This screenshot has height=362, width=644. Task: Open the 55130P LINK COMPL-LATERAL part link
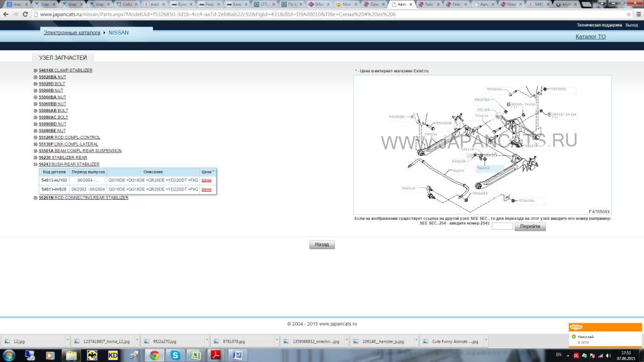point(68,144)
